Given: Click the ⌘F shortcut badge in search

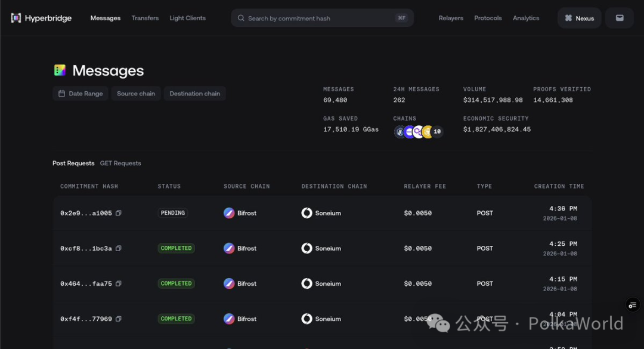Looking at the screenshot, I should coord(402,18).
